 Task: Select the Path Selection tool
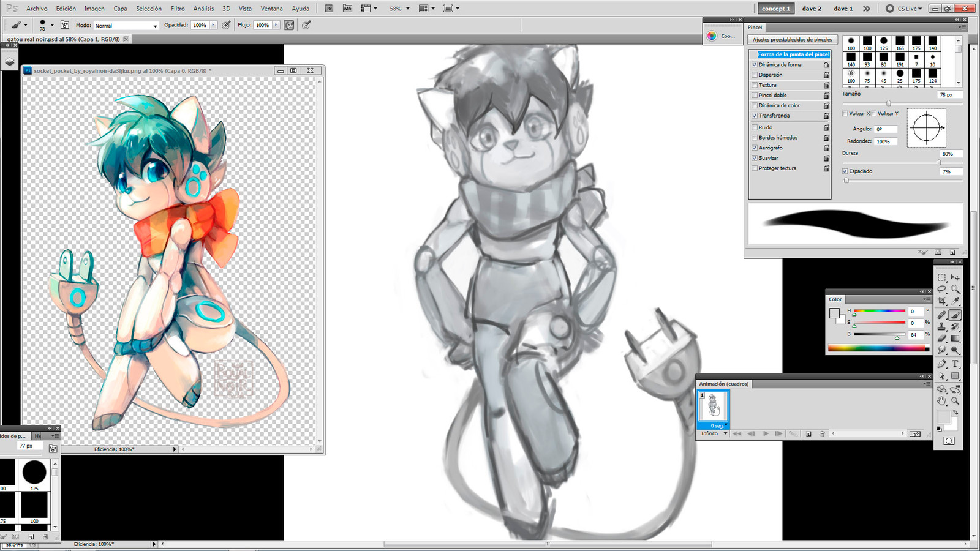tap(942, 376)
